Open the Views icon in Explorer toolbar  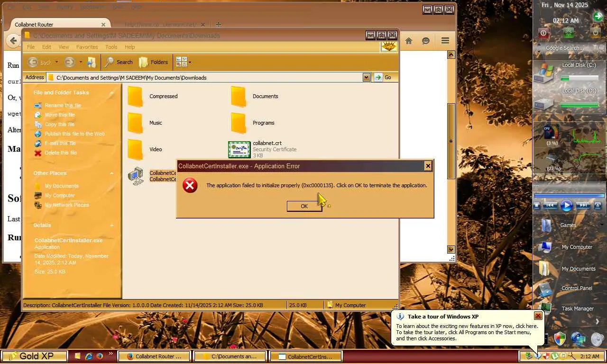[x=181, y=62]
